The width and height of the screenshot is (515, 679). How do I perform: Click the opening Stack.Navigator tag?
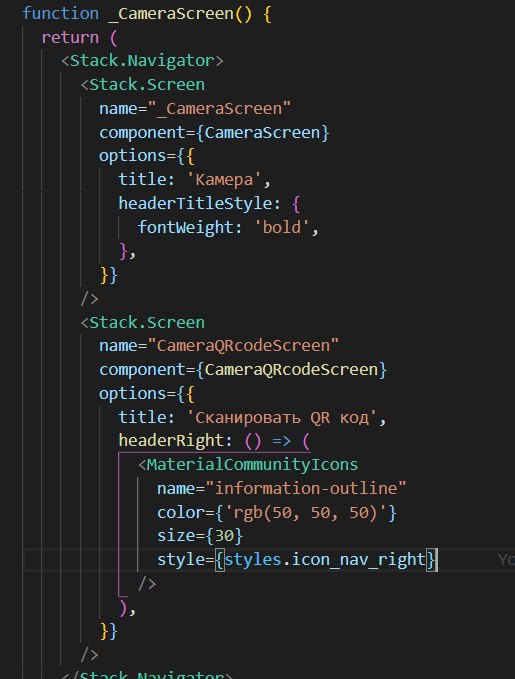142,61
